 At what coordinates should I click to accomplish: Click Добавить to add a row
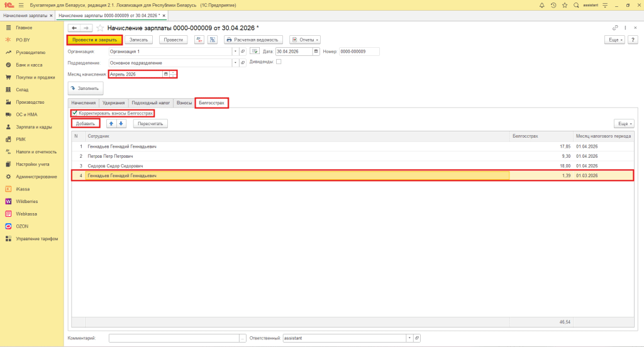coord(86,124)
